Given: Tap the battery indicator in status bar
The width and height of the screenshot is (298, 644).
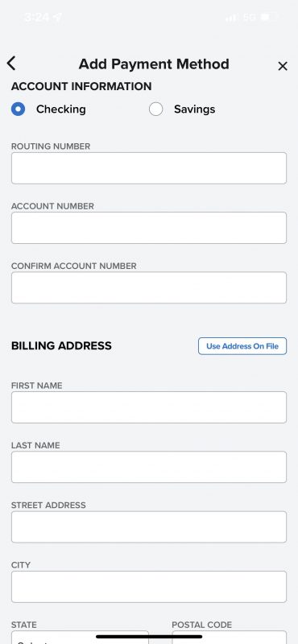Looking at the screenshot, I should click(267, 17).
